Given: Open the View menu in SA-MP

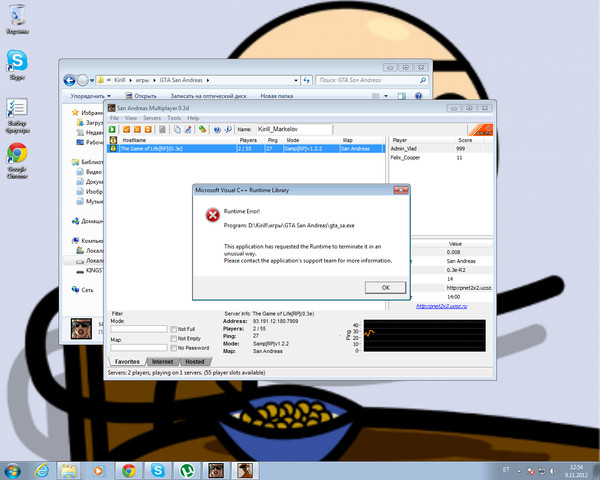Looking at the screenshot, I should click(x=131, y=118).
